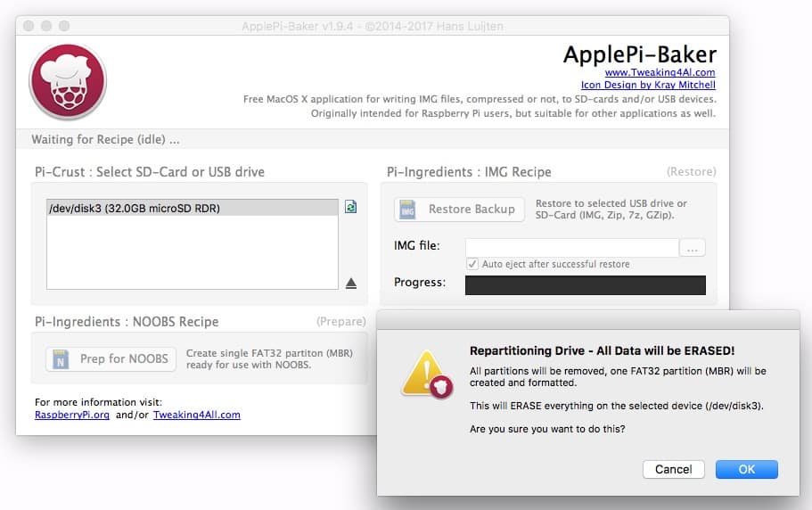The image size is (812, 510).
Task: Click the NOOBS card icon on Prep button
Action: coord(60,359)
